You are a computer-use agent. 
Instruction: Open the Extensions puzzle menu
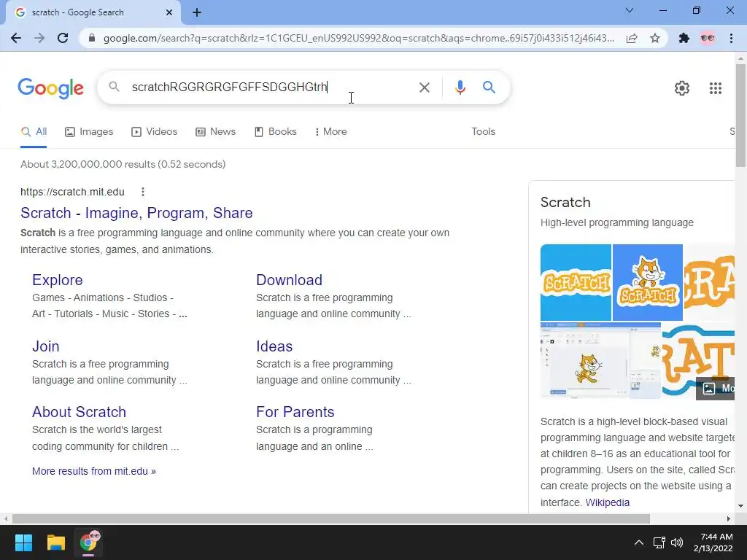684,38
